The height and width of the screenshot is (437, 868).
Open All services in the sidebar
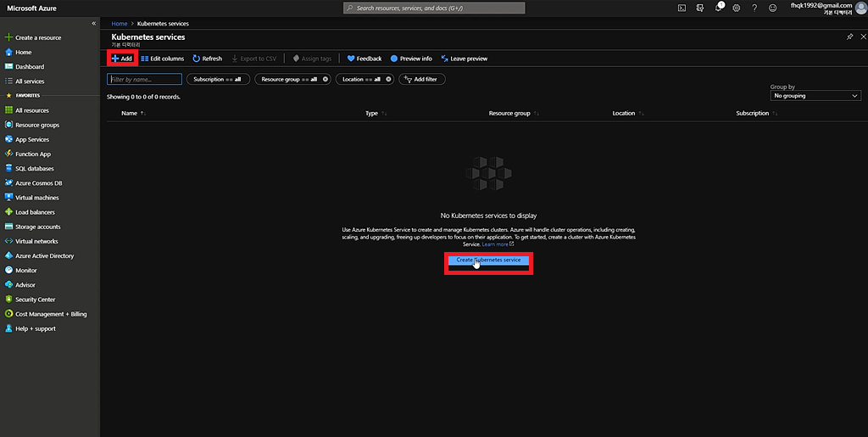tap(30, 81)
